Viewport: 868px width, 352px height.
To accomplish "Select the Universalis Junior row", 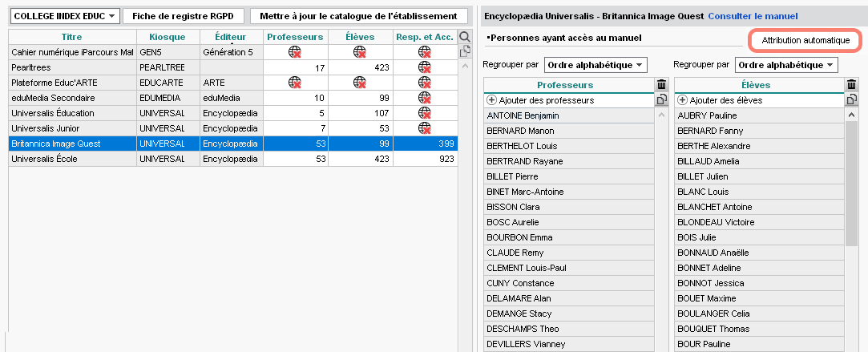I will click(x=233, y=127).
